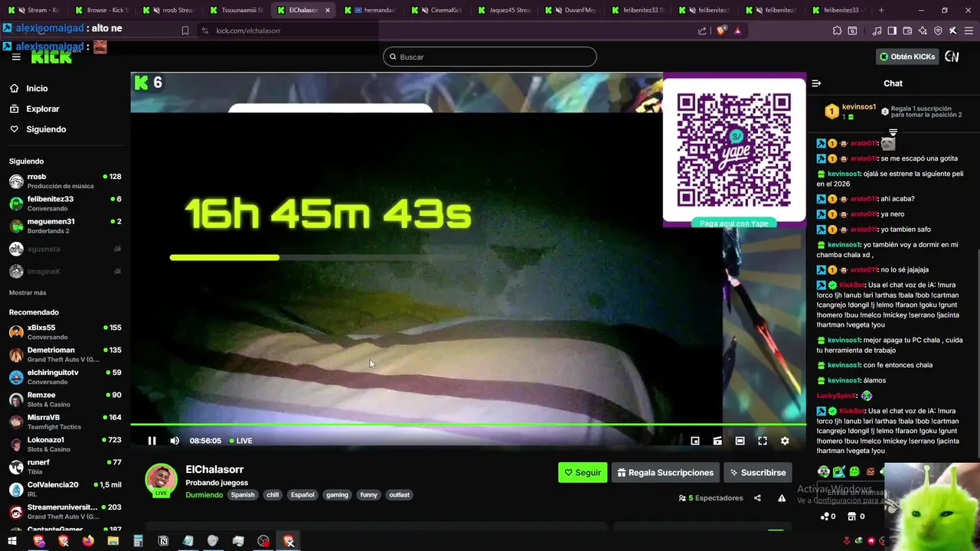Image resolution: width=980 pixels, height=551 pixels.
Task: Open felibenitez33 channel in the sidebar
Action: coord(65,204)
